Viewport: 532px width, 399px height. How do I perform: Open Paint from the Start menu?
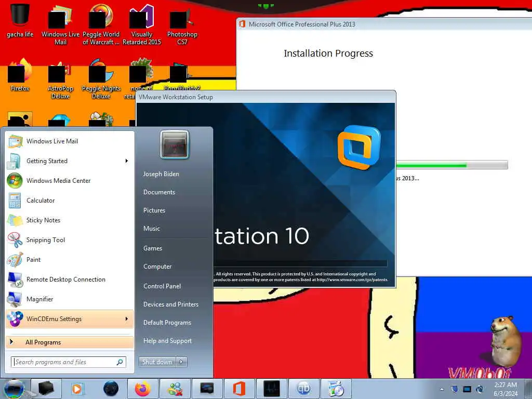point(70,259)
